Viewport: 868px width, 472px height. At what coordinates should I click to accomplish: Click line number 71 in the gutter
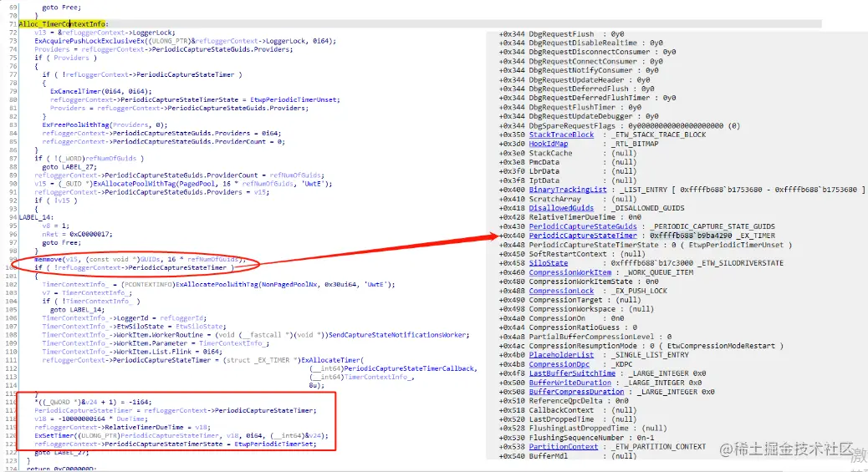pos(13,24)
